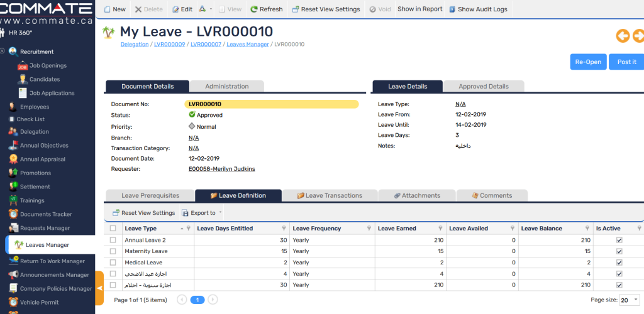The width and height of the screenshot is (644, 314).
Task: Click the Refresh toolbar button
Action: [267, 9]
